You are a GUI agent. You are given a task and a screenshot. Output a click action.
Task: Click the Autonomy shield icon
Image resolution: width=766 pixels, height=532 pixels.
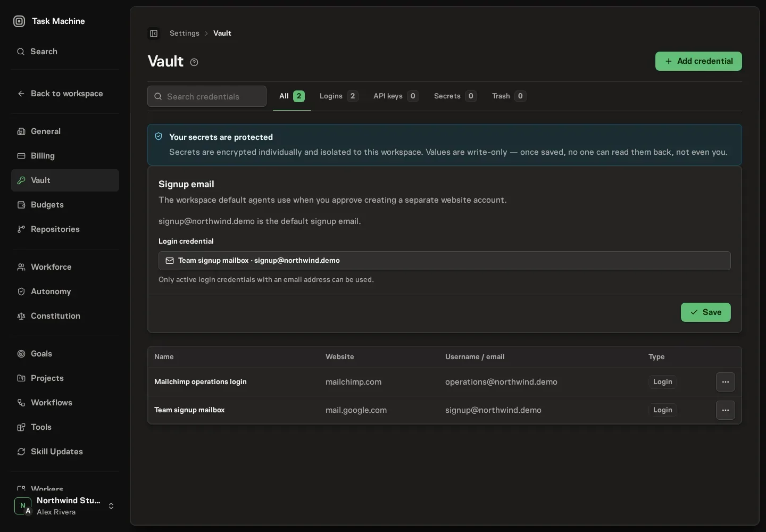(x=21, y=292)
